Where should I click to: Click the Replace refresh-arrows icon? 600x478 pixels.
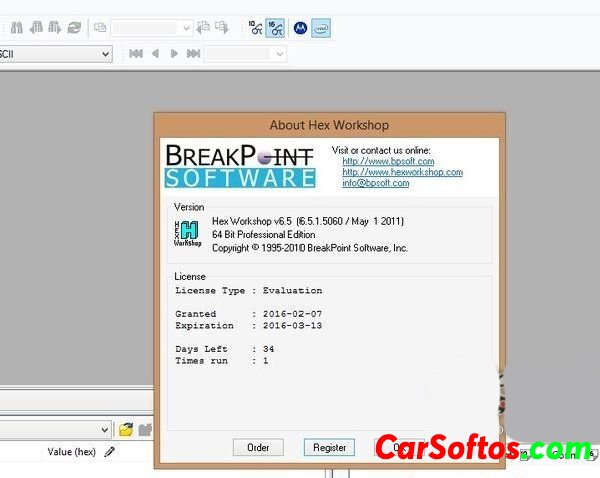click(74, 28)
